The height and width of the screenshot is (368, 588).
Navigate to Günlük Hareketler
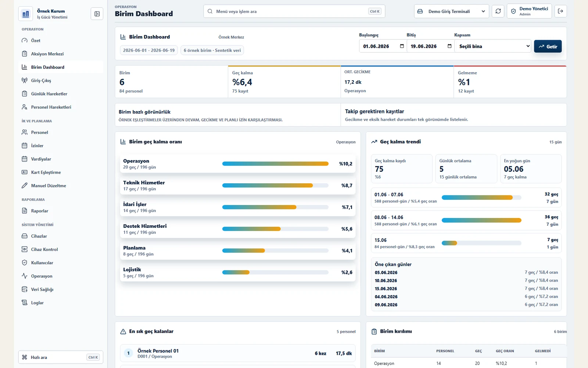click(61, 94)
